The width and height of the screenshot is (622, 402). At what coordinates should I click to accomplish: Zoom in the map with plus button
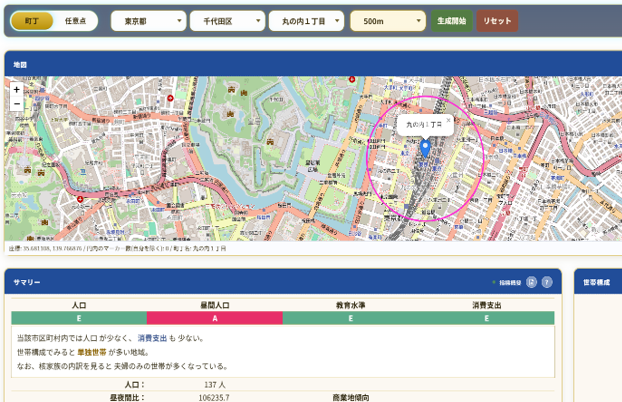point(17,90)
